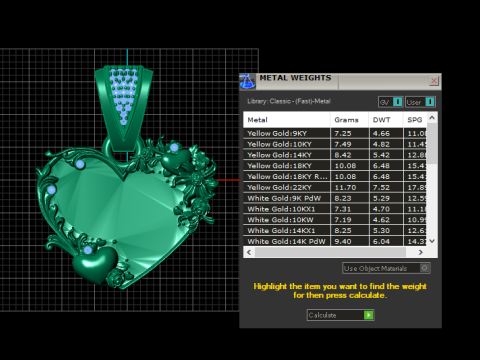Select the White Gold:10KW row
Image resolution: width=480 pixels, height=360 pixels.
click(335, 220)
